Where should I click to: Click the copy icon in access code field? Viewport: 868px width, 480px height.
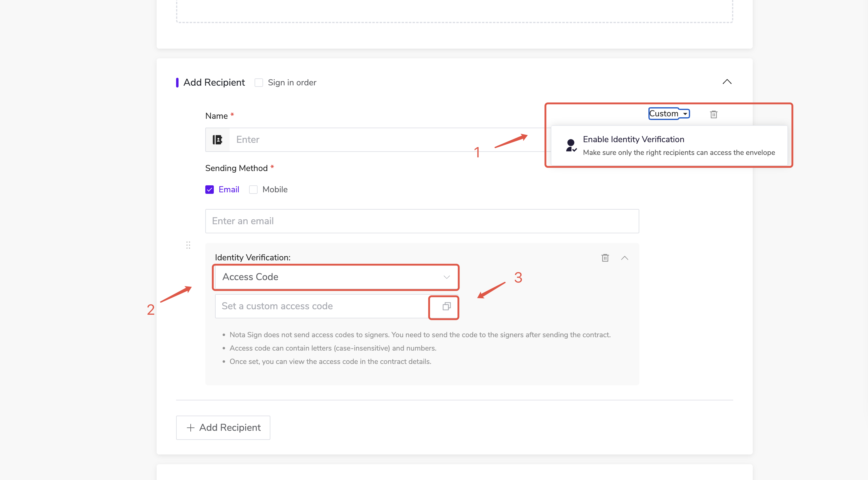pos(446,306)
